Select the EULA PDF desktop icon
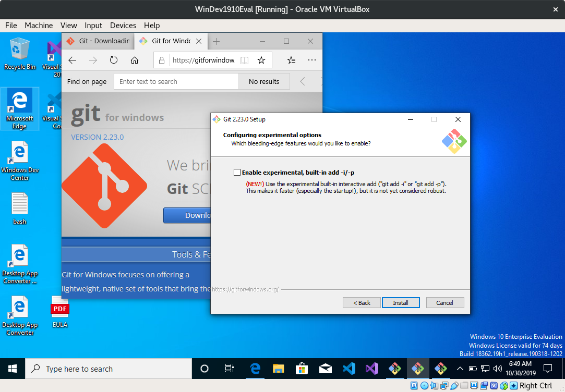Image resolution: width=565 pixels, height=392 pixels. (x=60, y=312)
